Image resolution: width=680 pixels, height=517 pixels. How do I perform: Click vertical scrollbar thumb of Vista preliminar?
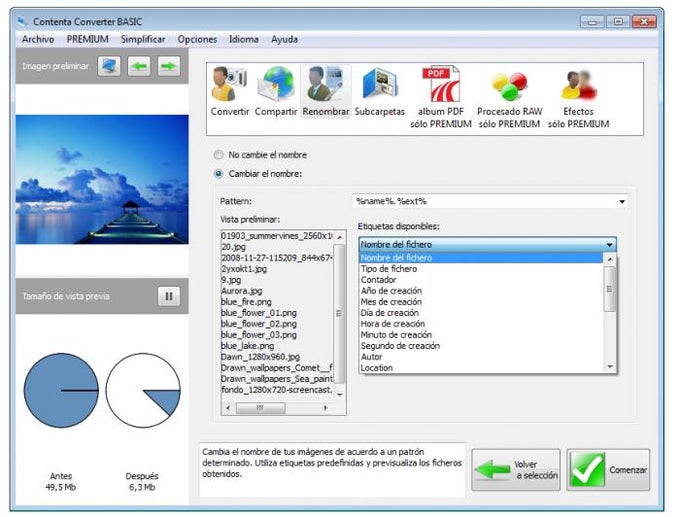point(339,313)
